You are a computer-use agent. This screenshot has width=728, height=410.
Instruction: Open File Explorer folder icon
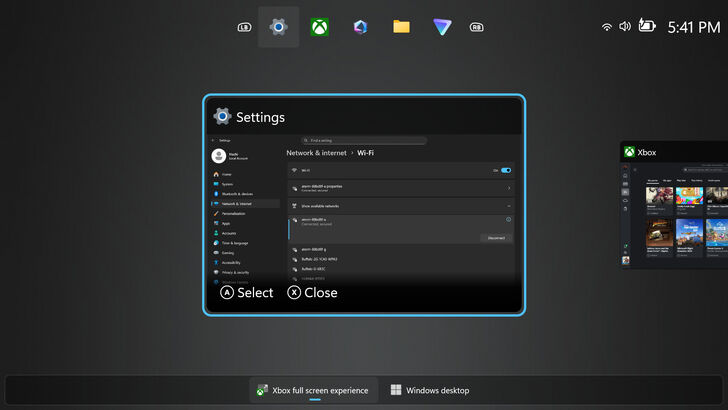coord(401,27)
